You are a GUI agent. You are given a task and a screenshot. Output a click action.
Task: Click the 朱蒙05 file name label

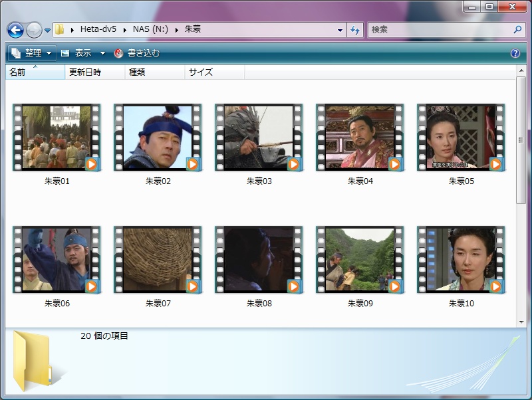pyautogui.click(x=462, y=181)
